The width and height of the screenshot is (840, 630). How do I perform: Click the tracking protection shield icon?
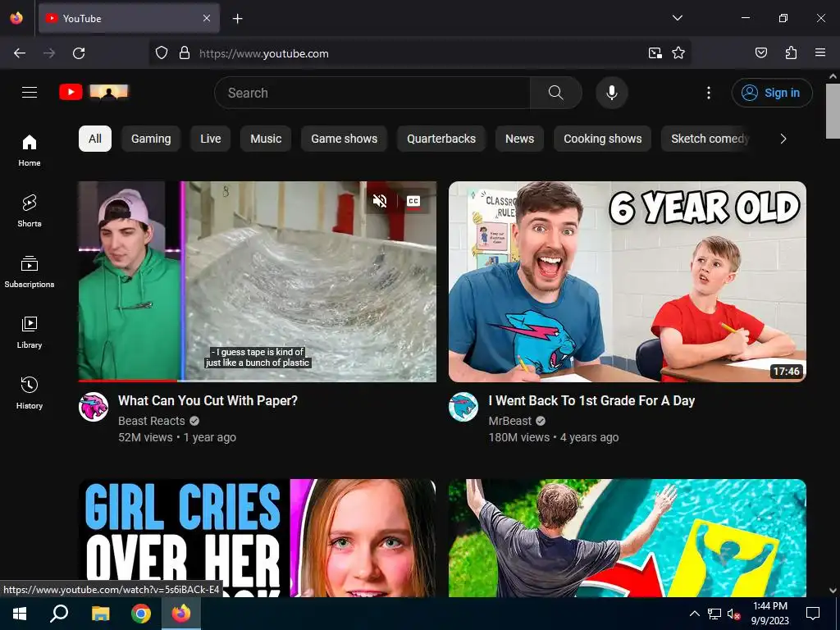coord(162,53)
